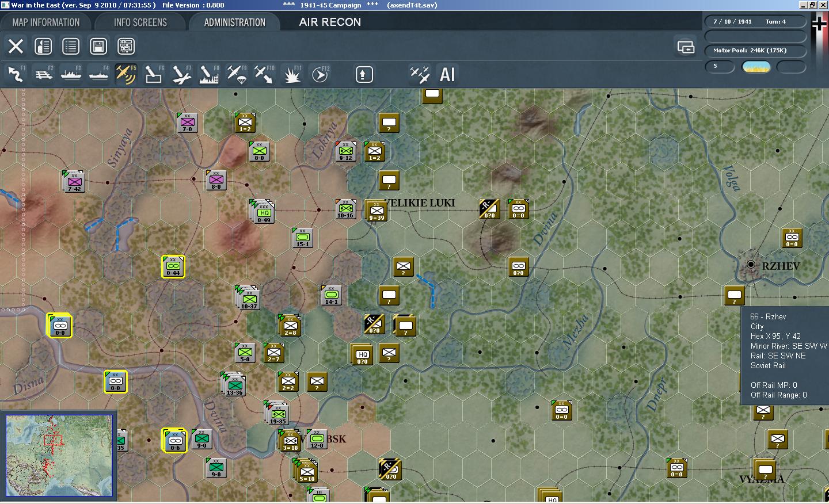Select the F8 bomb city mode icon
This screenshot has height=504, width=829.
209,74
